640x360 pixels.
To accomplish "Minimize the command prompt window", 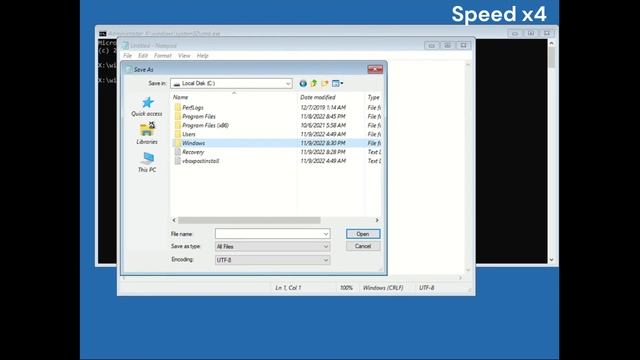I will (515, 33).
